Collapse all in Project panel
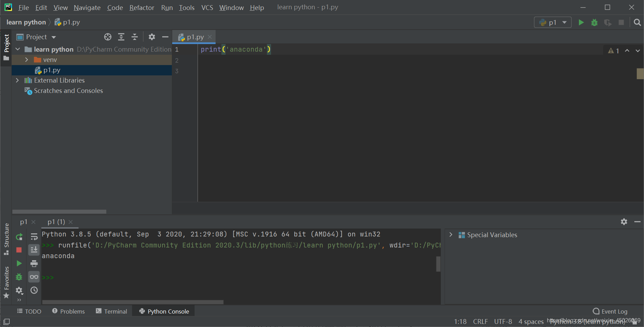 pyautogui.click(x=135, y=37)
